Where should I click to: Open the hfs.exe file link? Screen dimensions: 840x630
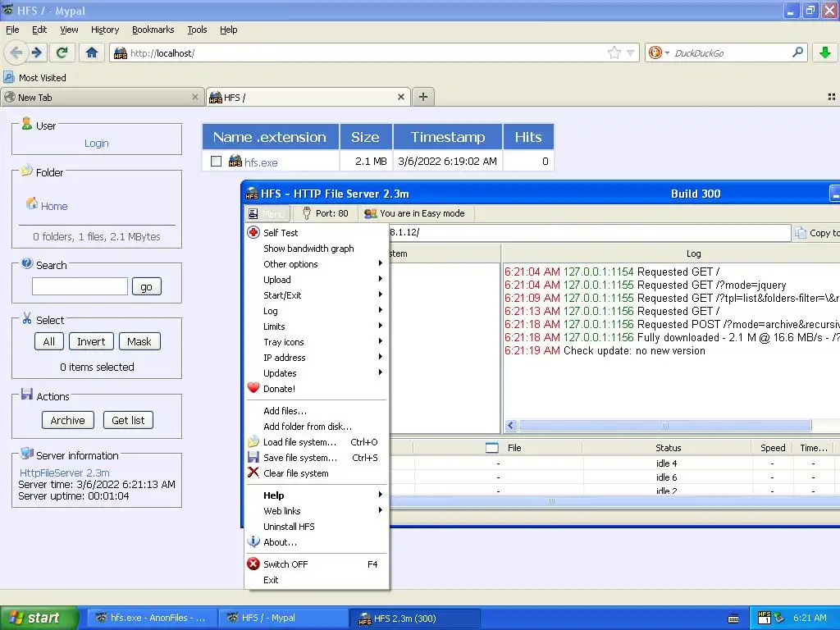click(x=260, y=162)
